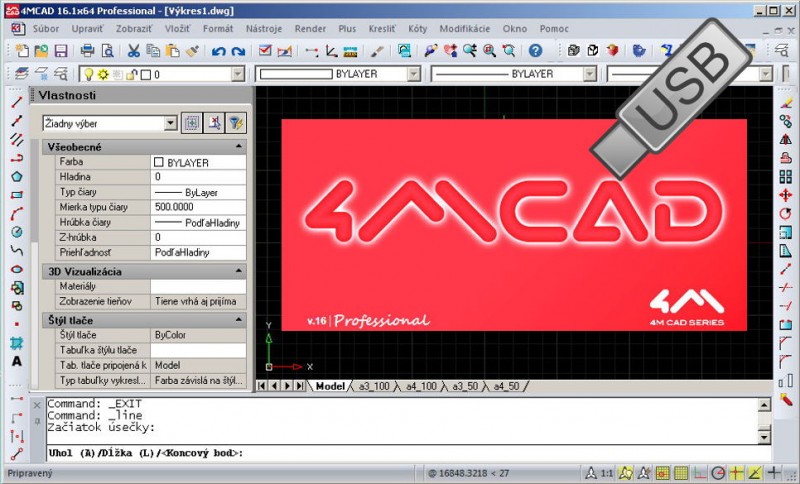The width and height of the screenshot is (800, 484).
Task: Click the New drawing icon
Action: pyautogui.click(x=21, y=50)
